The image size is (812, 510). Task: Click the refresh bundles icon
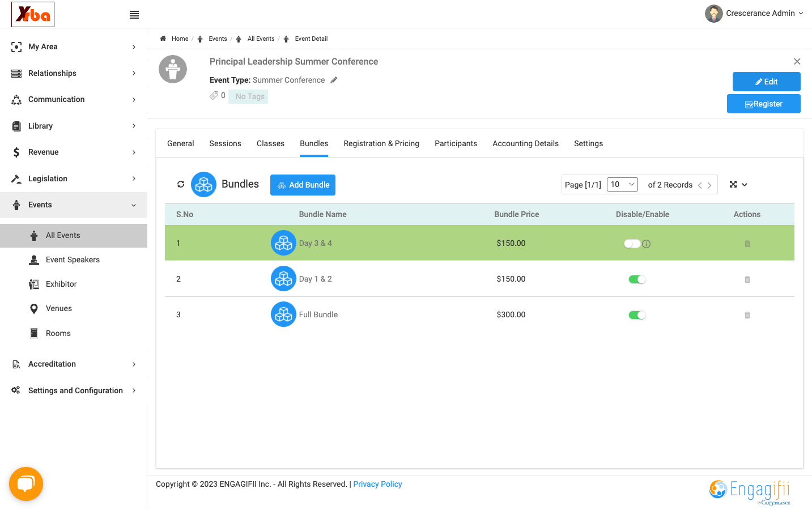coord(181,184)
